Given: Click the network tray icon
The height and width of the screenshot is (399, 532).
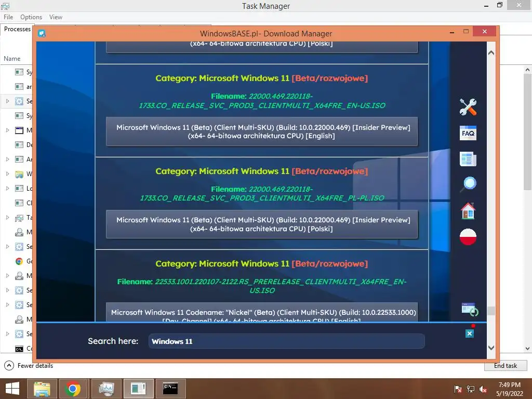Looking at the screenshot, I should point(470,389).
